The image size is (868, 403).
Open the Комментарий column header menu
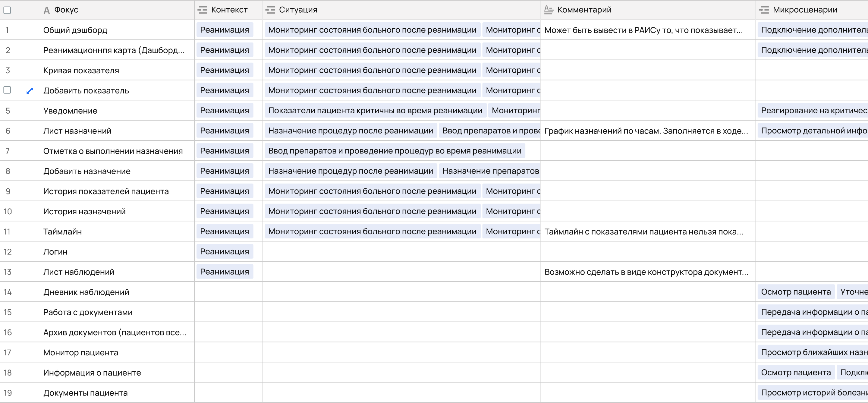(x=584, y=10)
